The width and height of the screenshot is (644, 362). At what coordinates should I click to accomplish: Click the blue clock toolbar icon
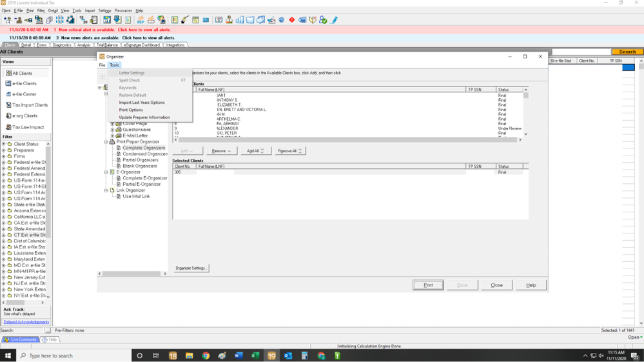tap(281, 20)
